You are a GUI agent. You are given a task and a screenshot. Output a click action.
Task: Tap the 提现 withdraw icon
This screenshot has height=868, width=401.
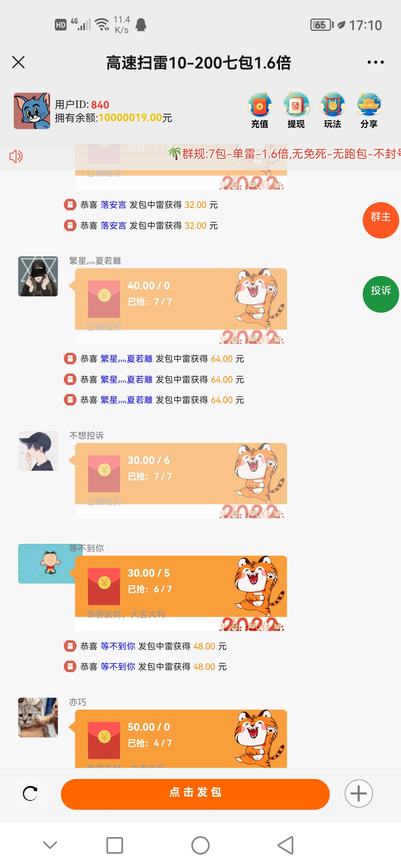(296, 111)
